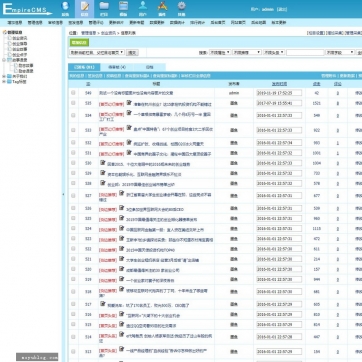Click the title-image icon in row ID 529
362x362 pixels.
coord(103,173)
